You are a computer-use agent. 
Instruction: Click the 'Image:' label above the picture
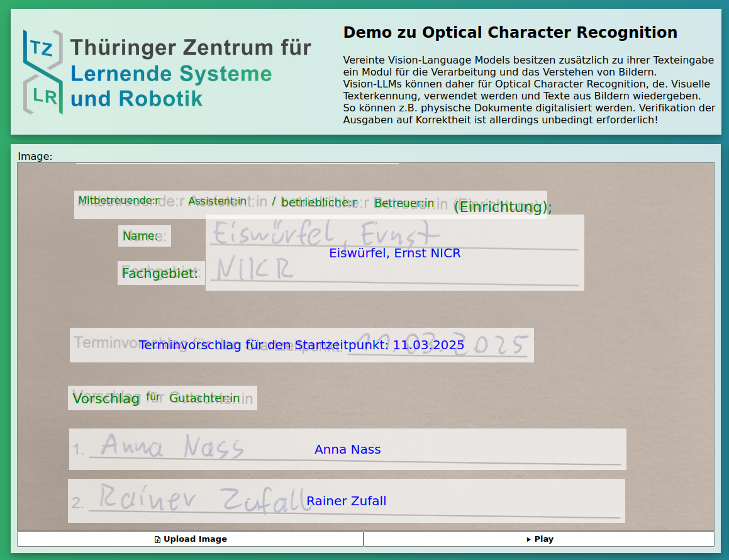point(35,156)
